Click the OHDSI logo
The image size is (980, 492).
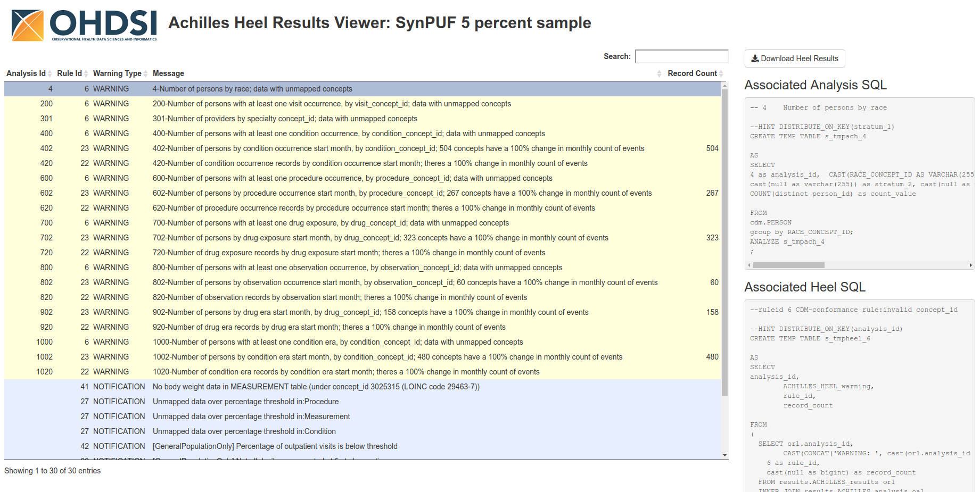pyautogui.click(x=84, y=25)
